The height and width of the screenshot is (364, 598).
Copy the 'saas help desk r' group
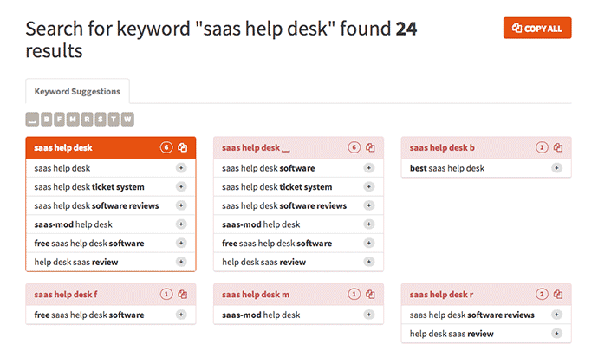(558, 294)
